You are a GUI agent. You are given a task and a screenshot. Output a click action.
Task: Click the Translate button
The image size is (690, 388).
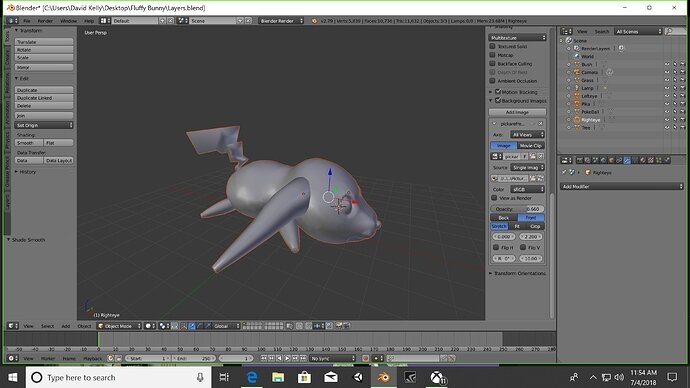click(x=44, y=42)
